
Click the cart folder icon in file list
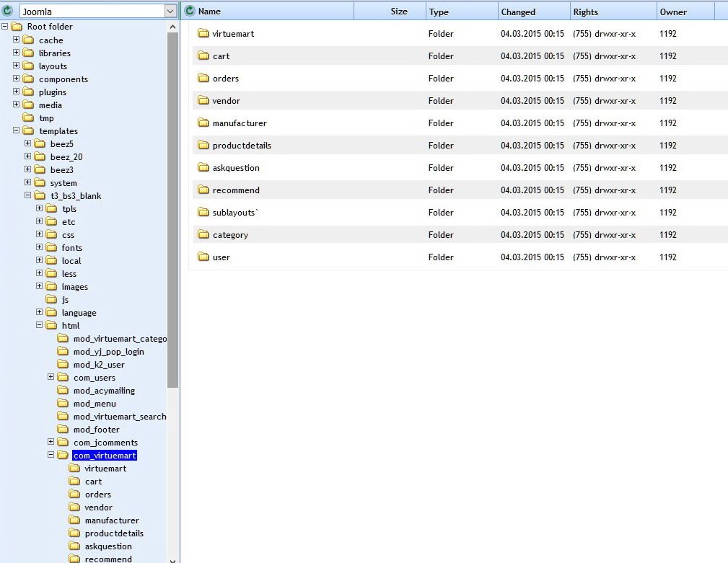click(x=203, y=56)
